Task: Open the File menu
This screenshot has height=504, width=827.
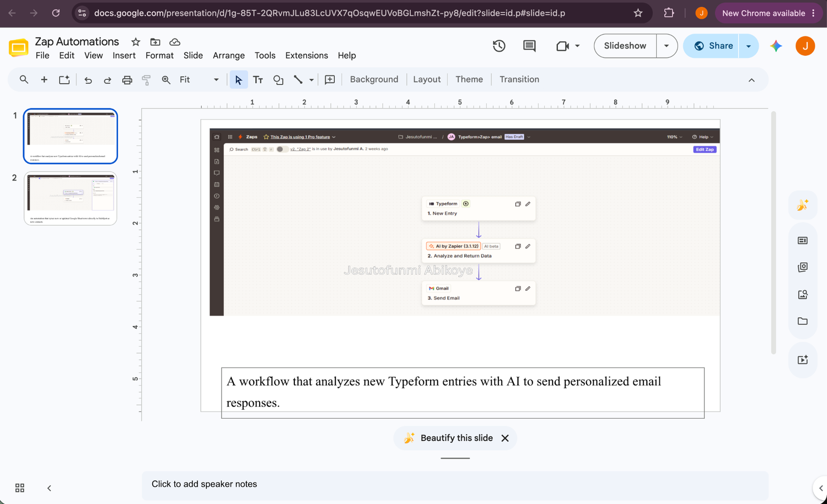Action: coord(42,56)
